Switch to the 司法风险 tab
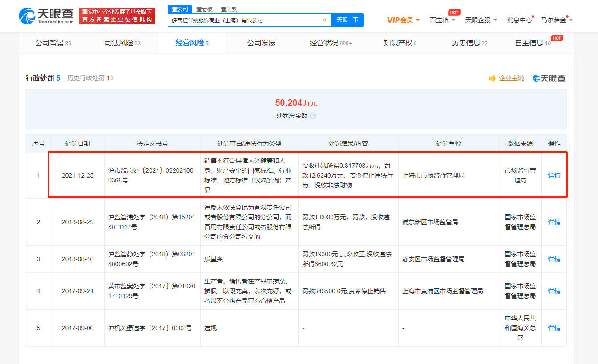Image resolution: width=598 pixels, height=364 pixels. pyautogui.click(x=122, y=43)
